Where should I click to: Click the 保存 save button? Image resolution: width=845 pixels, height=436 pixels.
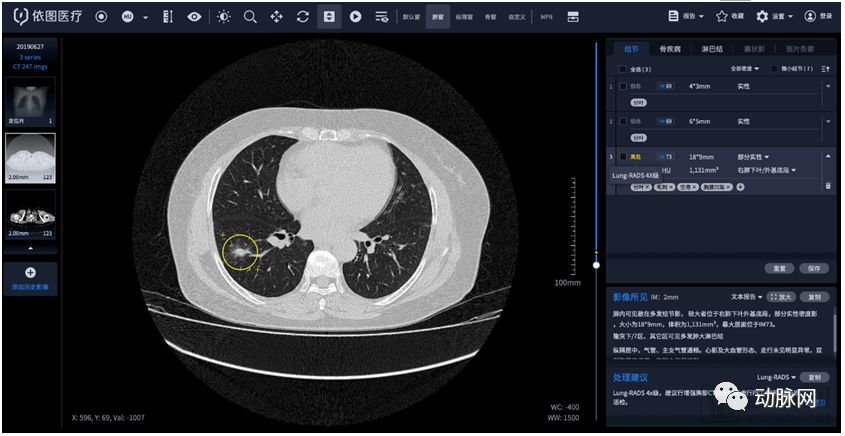pyautogui.click(x=813, y=268)
